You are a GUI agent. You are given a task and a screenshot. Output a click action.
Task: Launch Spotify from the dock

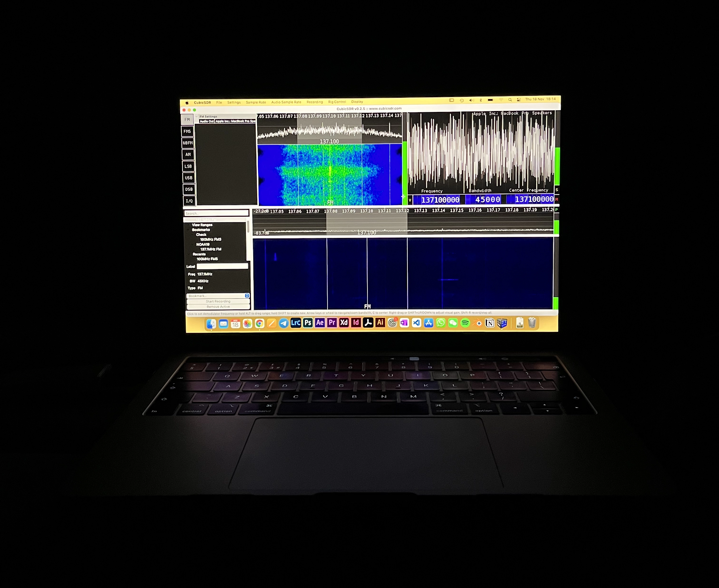coord(465,323)
